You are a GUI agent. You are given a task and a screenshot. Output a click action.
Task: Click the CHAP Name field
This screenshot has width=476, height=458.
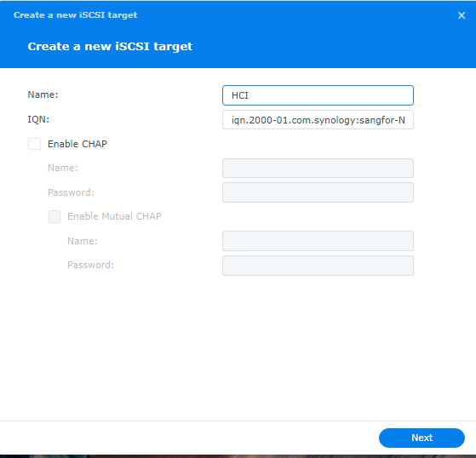point(318,169)
